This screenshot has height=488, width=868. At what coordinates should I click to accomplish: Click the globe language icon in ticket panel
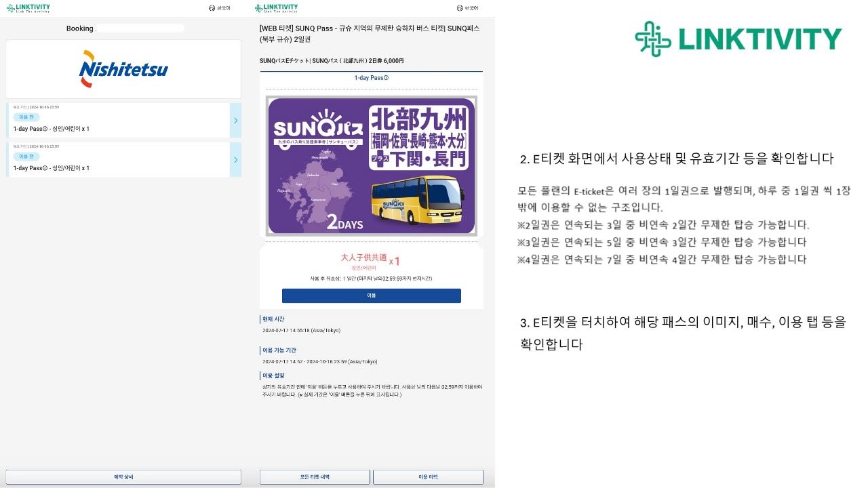click(460, 8)
